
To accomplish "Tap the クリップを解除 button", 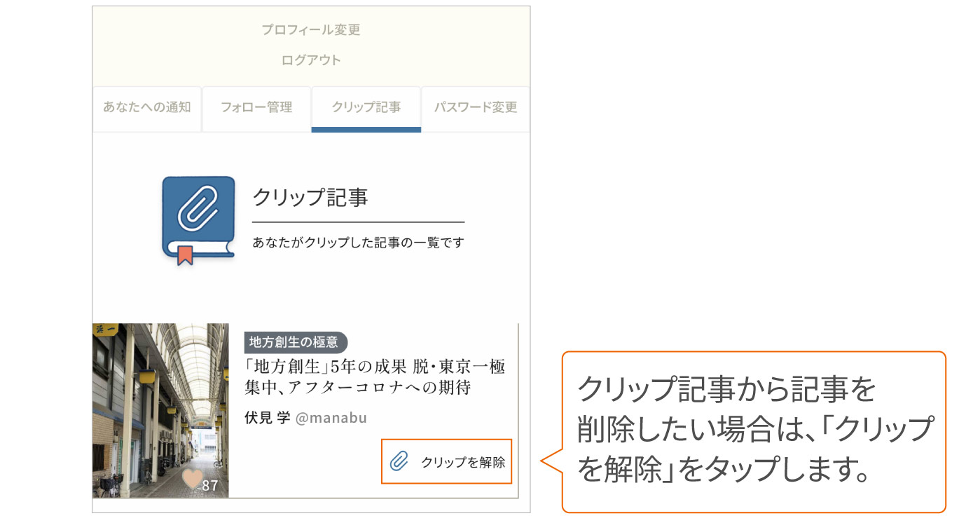I will click(447, 461).
